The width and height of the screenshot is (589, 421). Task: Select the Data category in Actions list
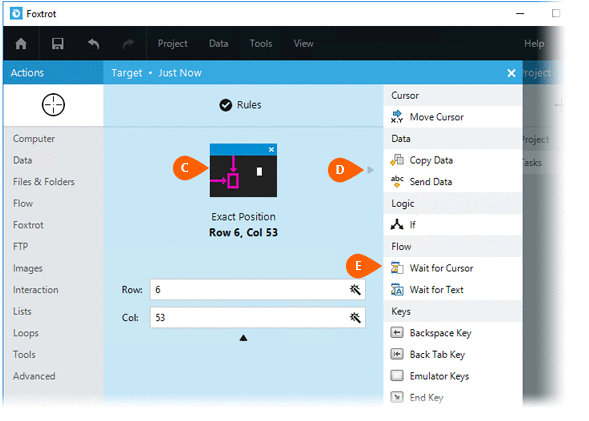[23, 160]
